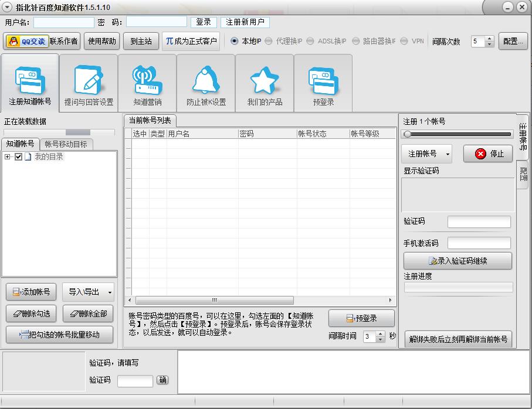The width and height of the screenshot is (532, 409).
Task: Click the bottom 验证码 input field
Action: 135,381
